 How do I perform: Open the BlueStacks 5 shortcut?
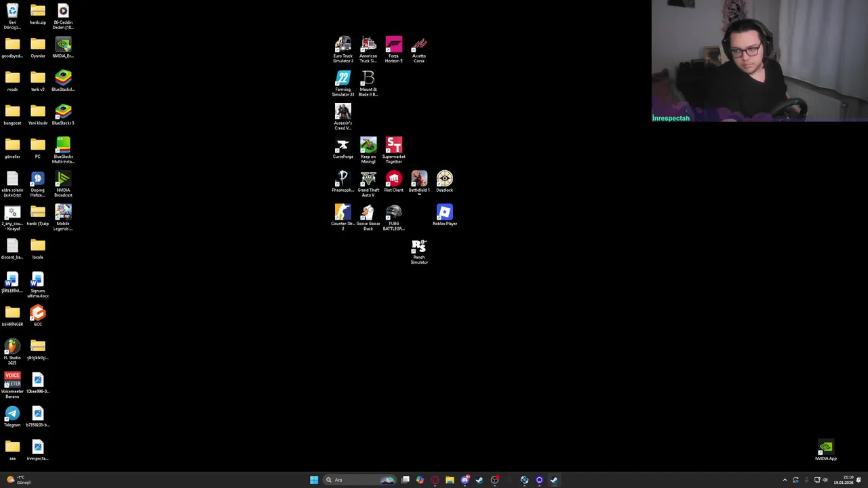(63, 115)
